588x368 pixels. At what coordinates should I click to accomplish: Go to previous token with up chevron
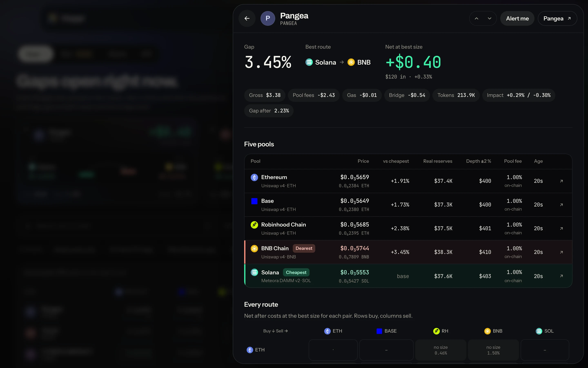[x=477, y=18]
